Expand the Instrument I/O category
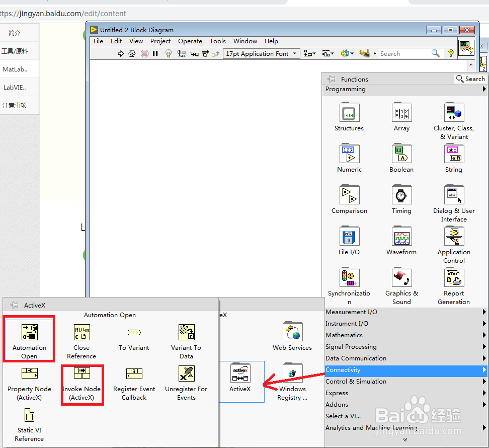 [405, 324]
